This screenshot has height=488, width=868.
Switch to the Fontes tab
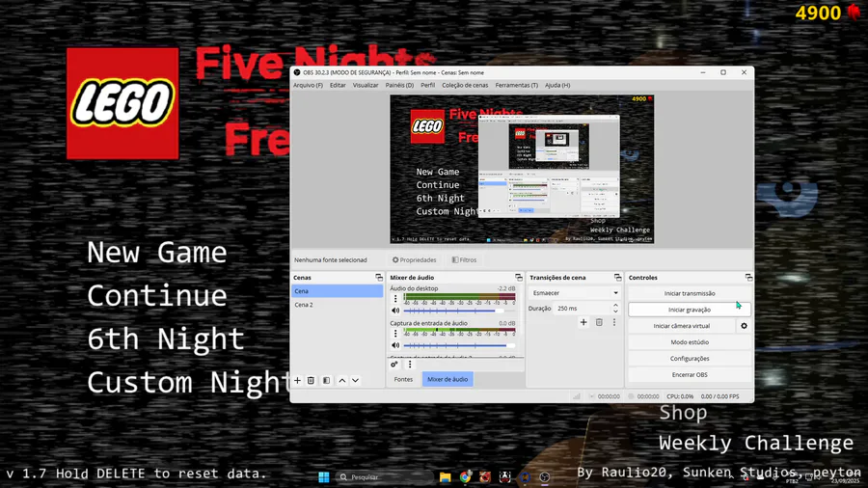[x=403, y=380]
